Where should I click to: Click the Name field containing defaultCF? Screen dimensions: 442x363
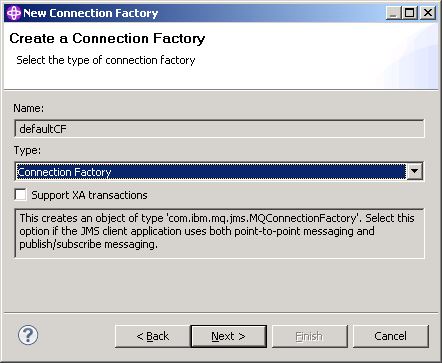[219, 129]
